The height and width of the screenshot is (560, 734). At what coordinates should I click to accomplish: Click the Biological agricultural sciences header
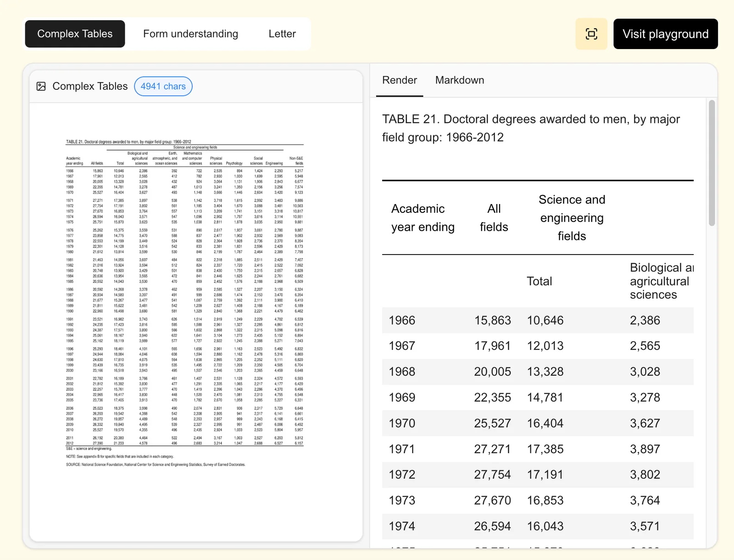tap(661, 281)
